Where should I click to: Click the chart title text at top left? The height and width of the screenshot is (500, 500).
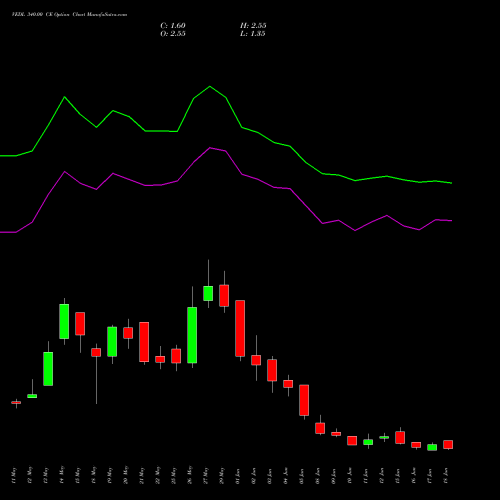(69, 15)
